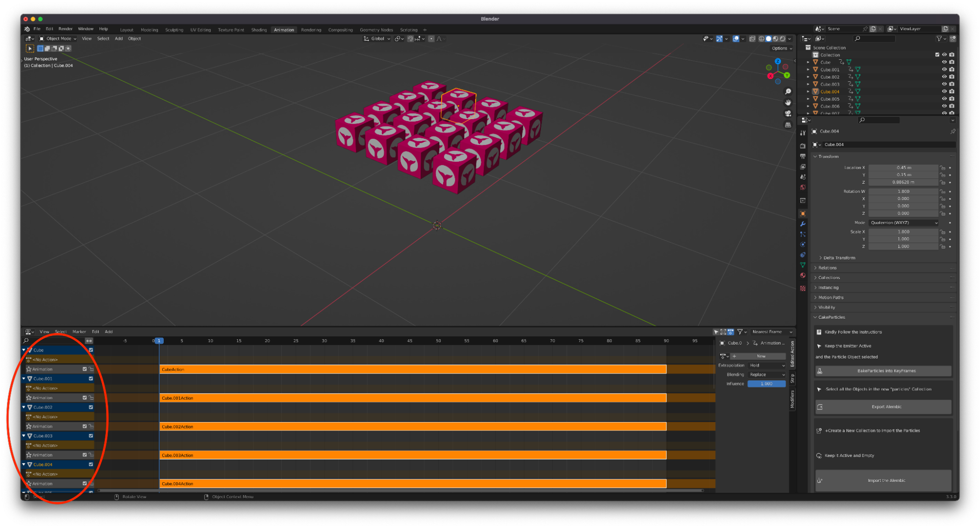Lock the Cube.002 Animation NLA track
This screenshot has width=980, height=528.
point(91,427)
